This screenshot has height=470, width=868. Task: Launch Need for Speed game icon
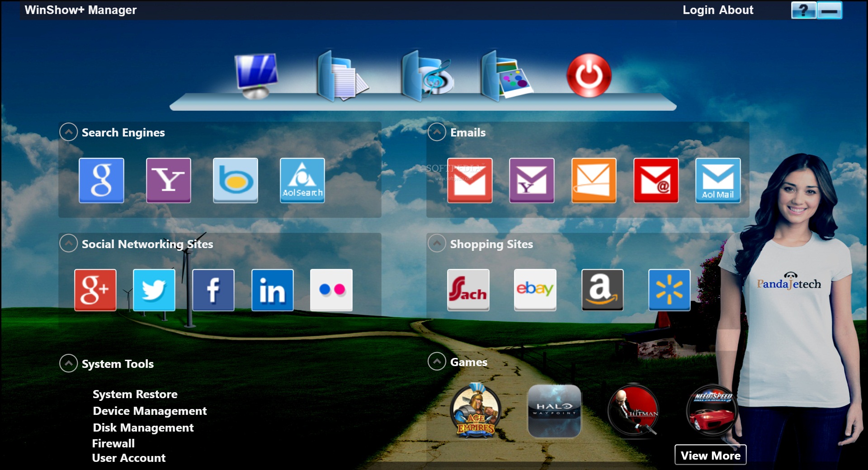pyautogui.click(x=712, y=411)
